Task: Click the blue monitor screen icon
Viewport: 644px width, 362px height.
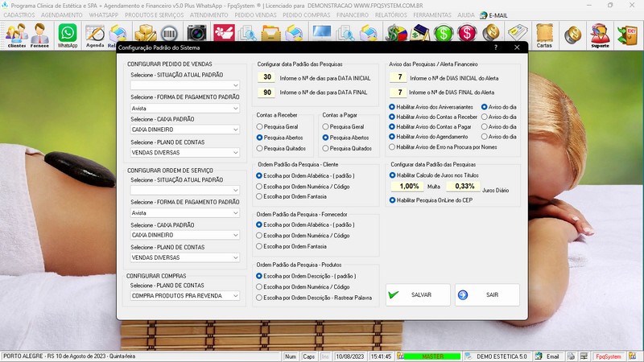Action: [x=321, y=33]
